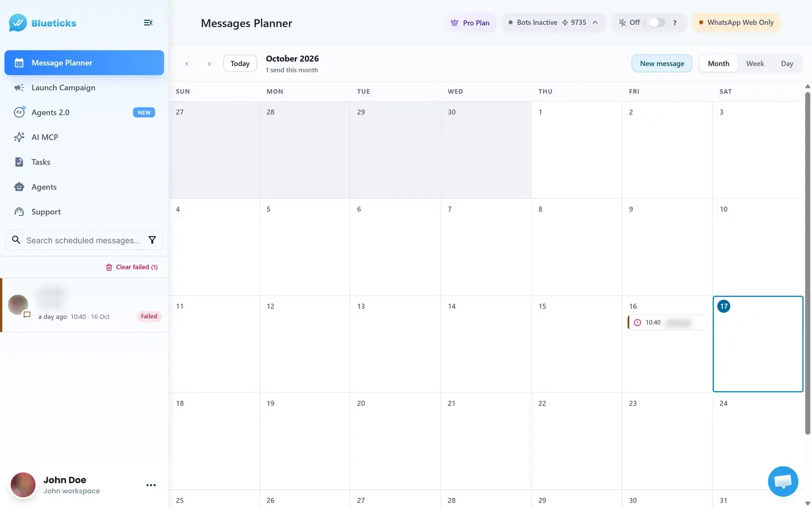The height and width of the screenshot is (508, 812).
Task: Toggle the Off switch on
Action: pyautogui.click(x=657, y=22)
